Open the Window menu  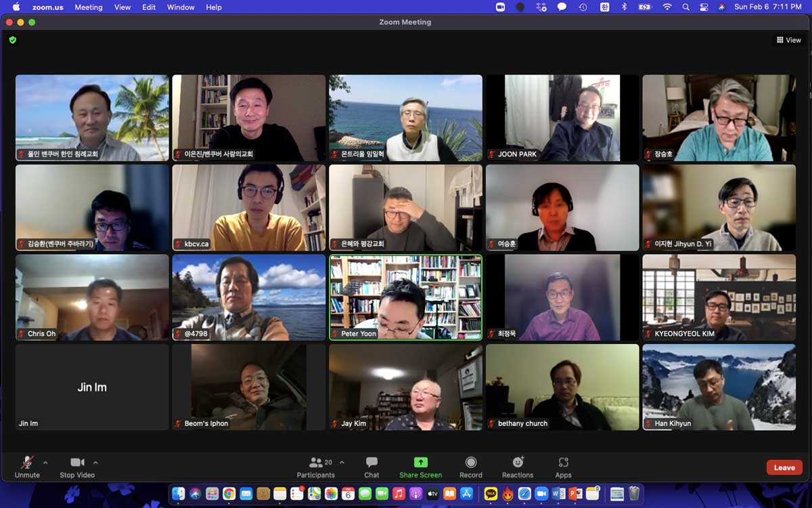point(181,7)
